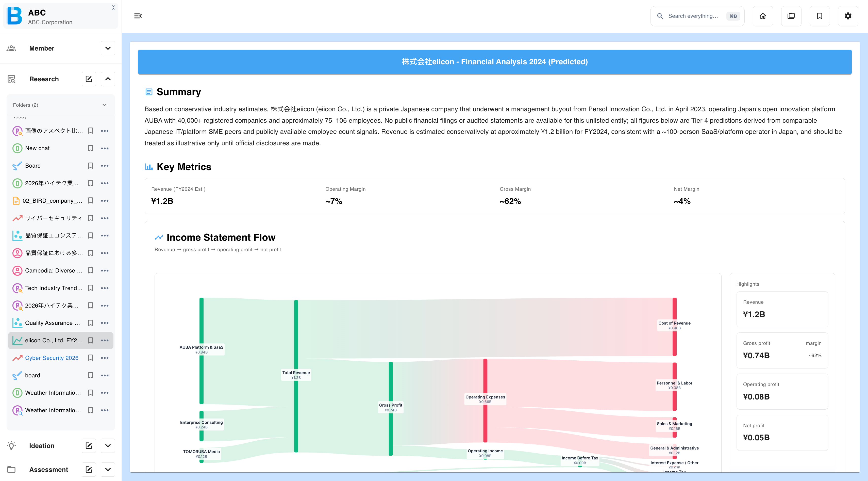Bookmark the eiicon Co., Ltd. FY2 item
Viewport: 868px width, 481px height.
point(90,341)
